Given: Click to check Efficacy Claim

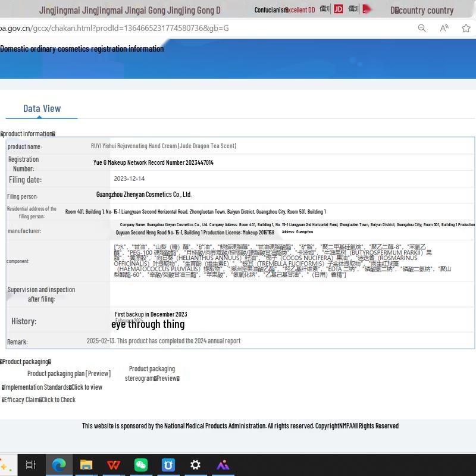Looking at the screenshot, I should (x=58, y=400).
